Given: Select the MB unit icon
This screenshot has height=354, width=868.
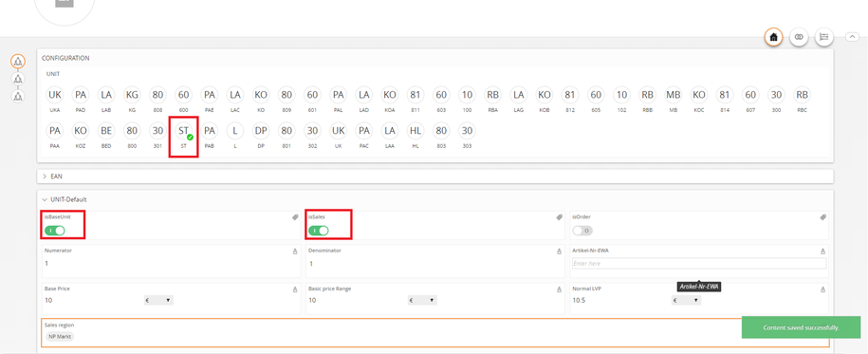Looking at the screenshot, I should tap(674, 95).
